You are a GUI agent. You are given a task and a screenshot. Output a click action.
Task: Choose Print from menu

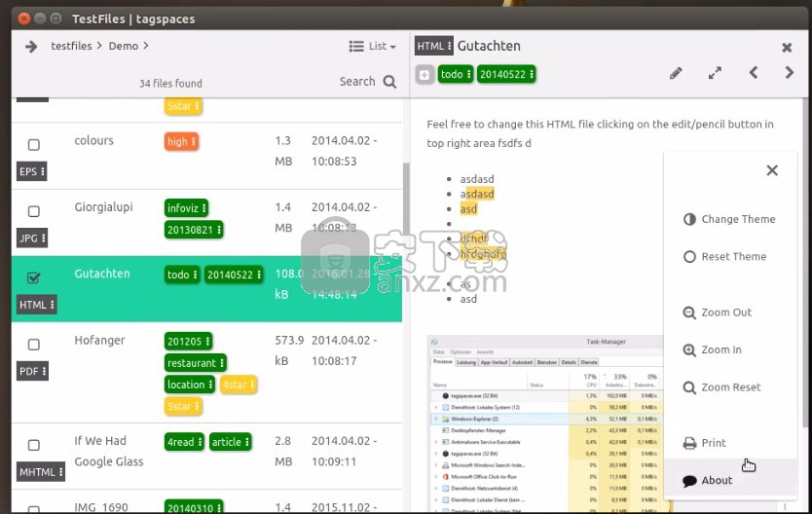pyautogui.click(x=729, y=443)
